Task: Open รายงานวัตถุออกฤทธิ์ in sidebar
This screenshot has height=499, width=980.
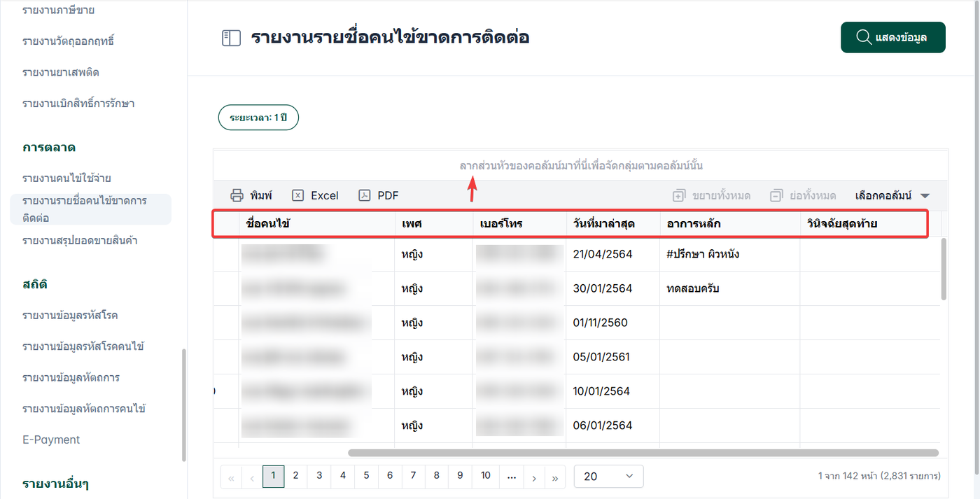Action: pos(68,41)
